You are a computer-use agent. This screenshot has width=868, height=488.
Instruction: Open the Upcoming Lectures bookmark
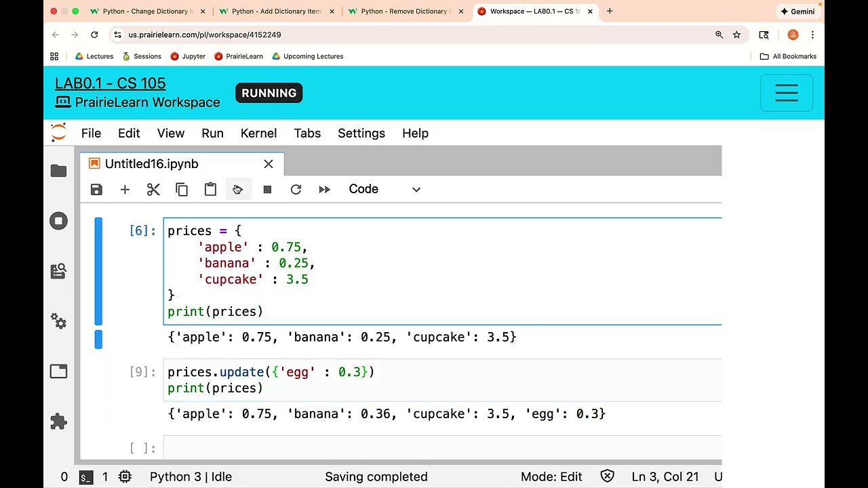(307, 56)
